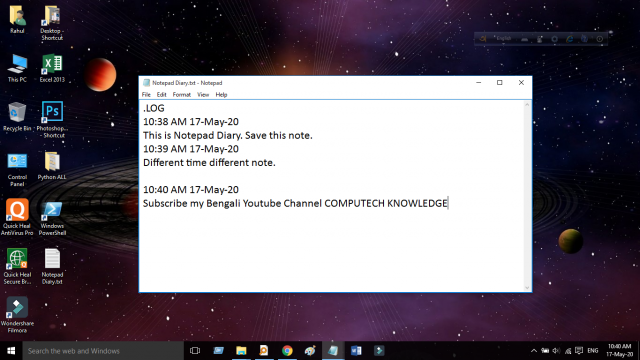Click the battery tray icon
The image size is (640, 360).
click(545, 351)
